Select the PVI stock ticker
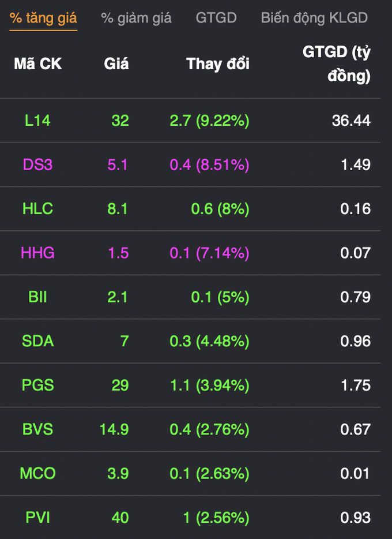The image size is (392, 539). click(x=38, y=518)
